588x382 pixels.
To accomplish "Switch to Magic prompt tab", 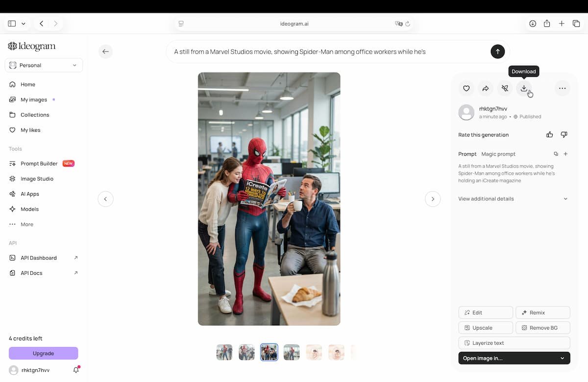I will (498, 154).
